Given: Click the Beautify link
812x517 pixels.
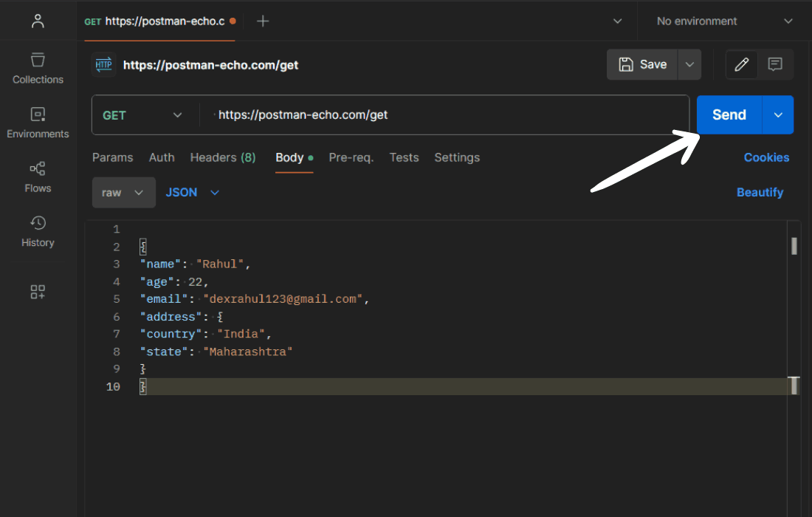Looking at the screenshot, I should tap(760, 192).
